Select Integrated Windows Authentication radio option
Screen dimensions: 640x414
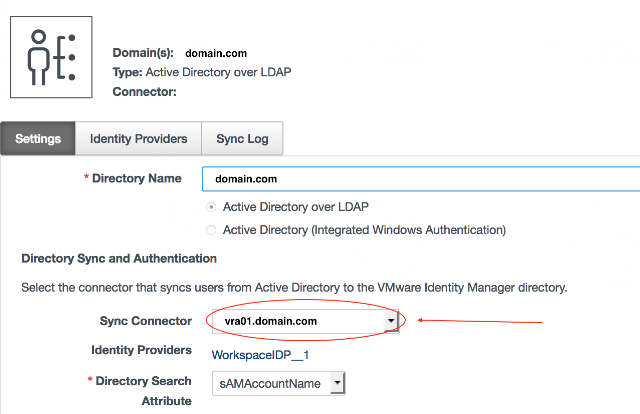coord(210,230)
